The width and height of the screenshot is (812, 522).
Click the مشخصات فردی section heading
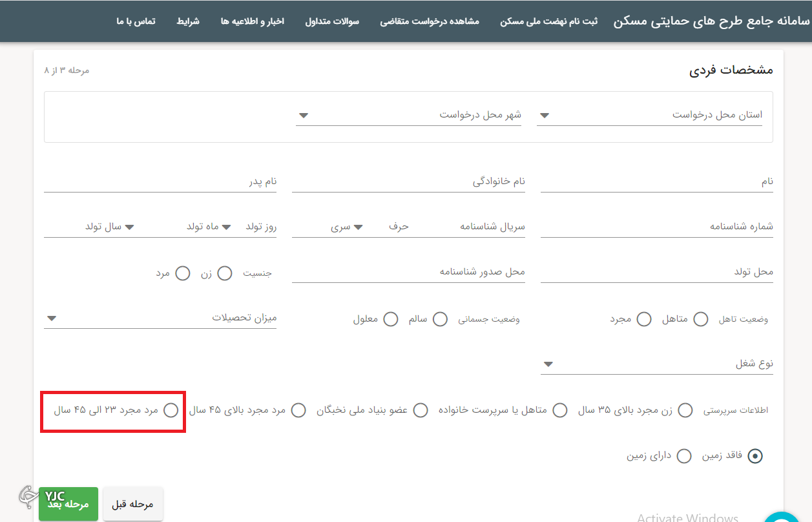point(731,70)
